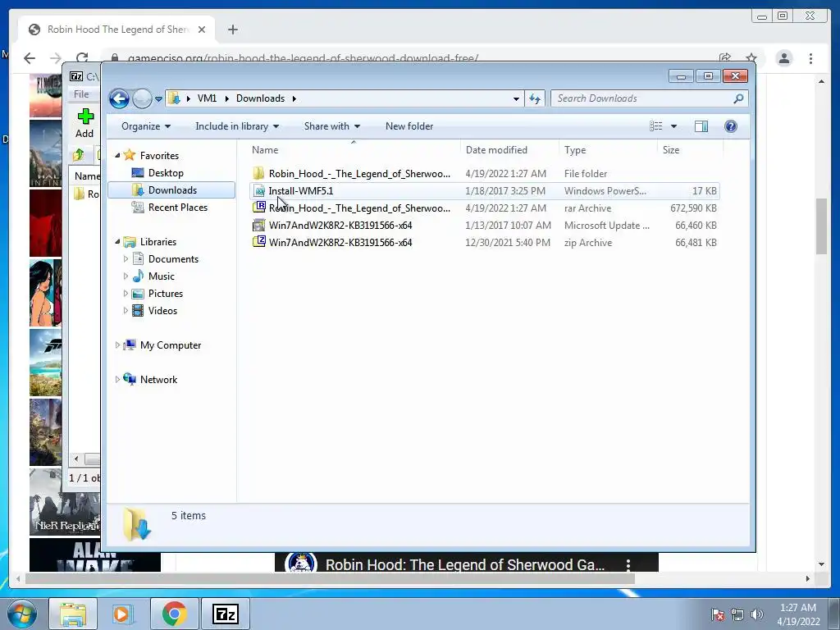Open the File menu in 7-Zip window
The image size is (840, 630).
[x=81, y=94]
